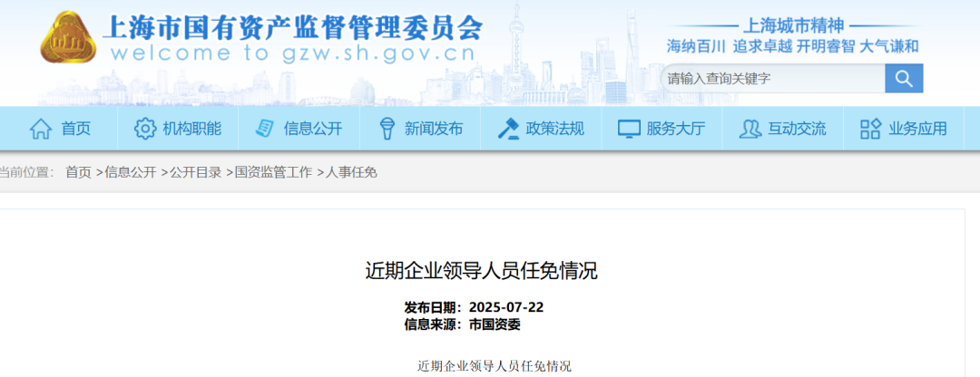The height and width of the screenshot is (377, 980).
Task: Open the 互动交流 navigation item
Action: (782, 129)
